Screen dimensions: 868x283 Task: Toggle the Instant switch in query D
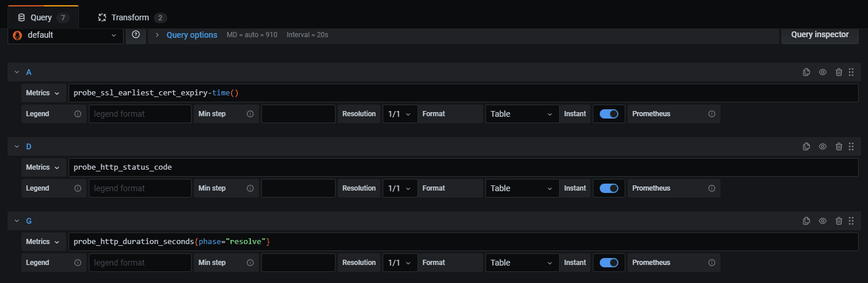click(x=609, y=188)
